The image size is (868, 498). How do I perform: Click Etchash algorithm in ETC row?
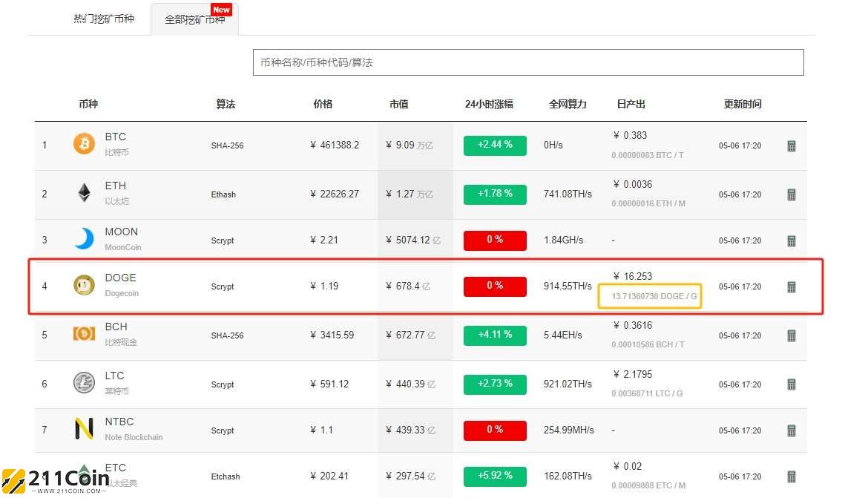[x=226, y=476]
